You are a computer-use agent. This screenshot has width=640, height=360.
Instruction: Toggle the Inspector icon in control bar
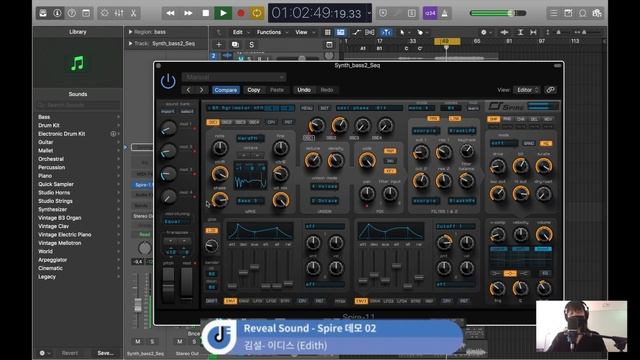[x=57, y=13]
